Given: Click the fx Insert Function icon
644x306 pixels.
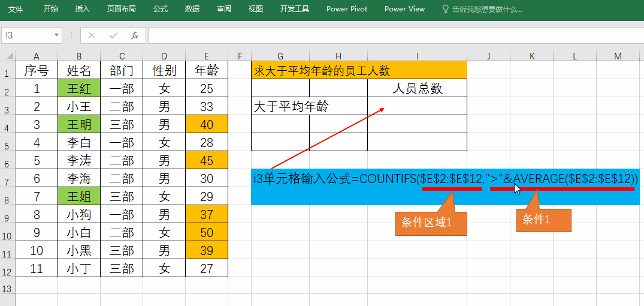Looking at the screenshot, I should coord(135,35).
